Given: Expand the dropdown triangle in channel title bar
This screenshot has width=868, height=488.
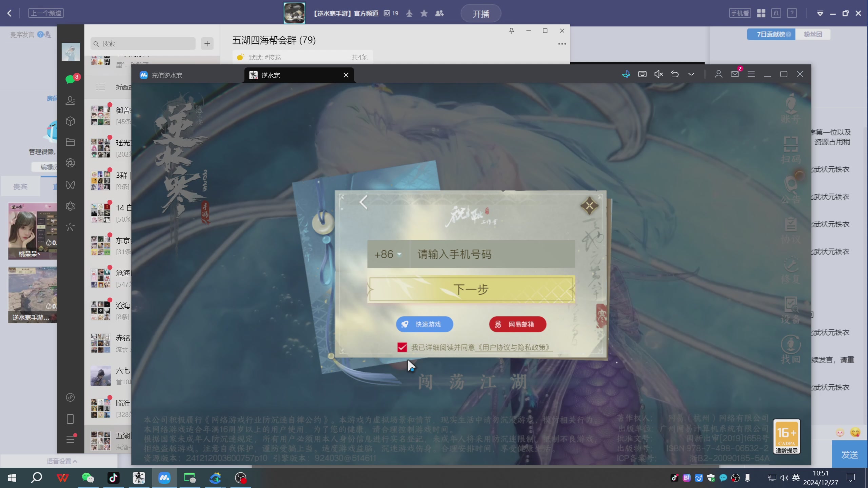Looking at the screenshot, I should [x=820, y=14].
